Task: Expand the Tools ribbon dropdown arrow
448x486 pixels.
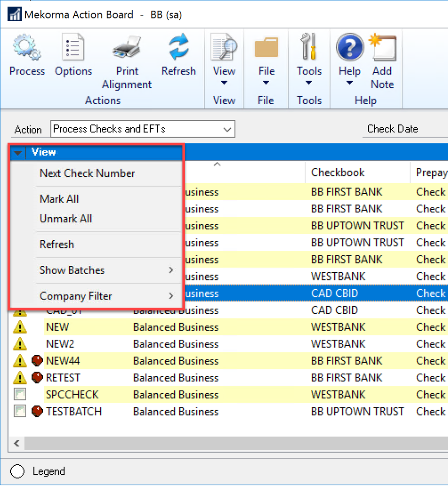Action: coord(309,83)
